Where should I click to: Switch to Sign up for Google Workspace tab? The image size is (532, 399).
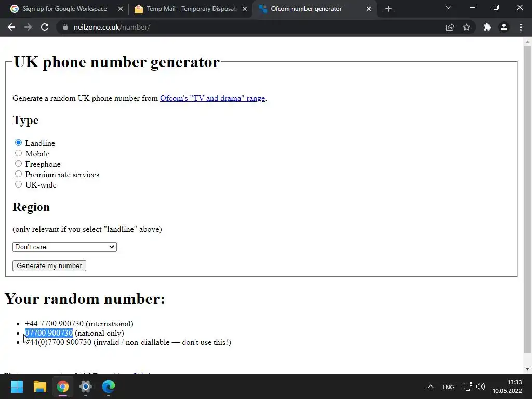pos(64,9)
